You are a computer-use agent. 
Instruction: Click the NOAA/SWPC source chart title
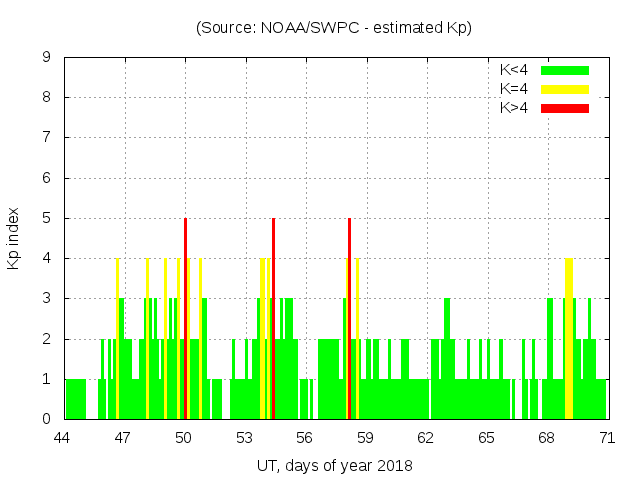click(334, 28)
